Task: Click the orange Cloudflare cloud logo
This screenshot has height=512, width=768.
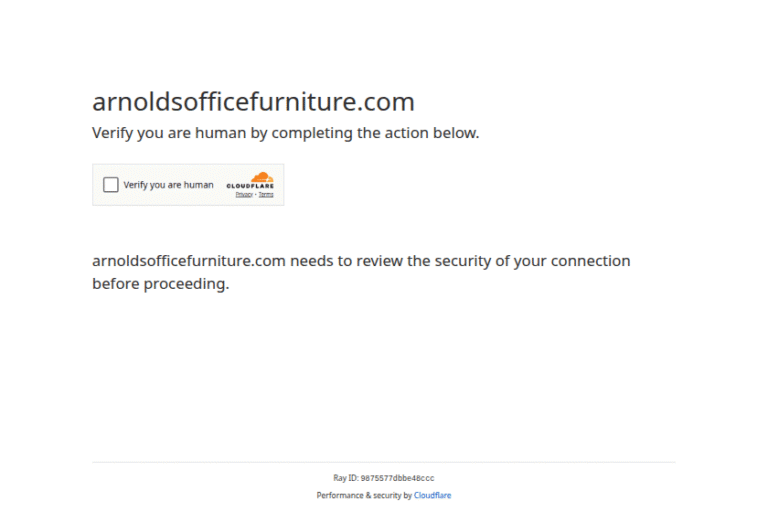Action: (x=261, y=177)
